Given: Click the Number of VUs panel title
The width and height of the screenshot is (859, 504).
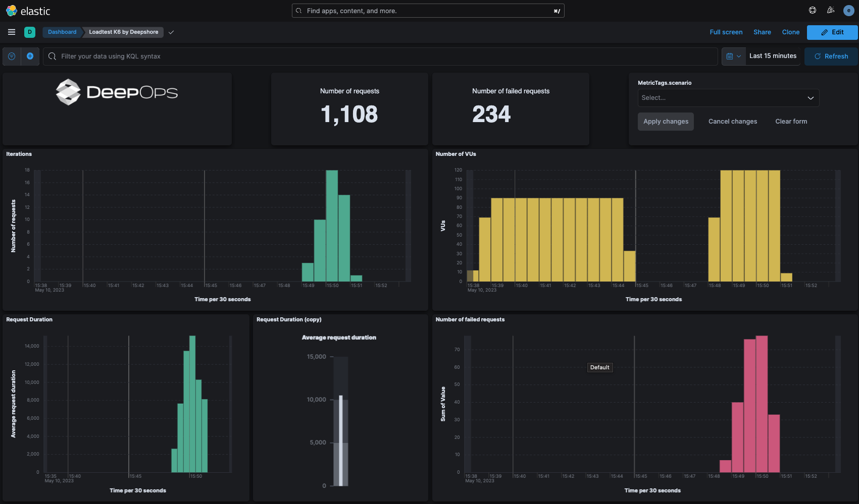Looking at the screenshot, I should point(456,154).
